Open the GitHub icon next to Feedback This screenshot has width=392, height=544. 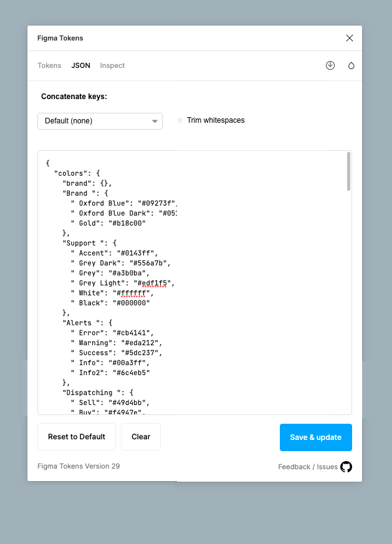coord(346,466)
